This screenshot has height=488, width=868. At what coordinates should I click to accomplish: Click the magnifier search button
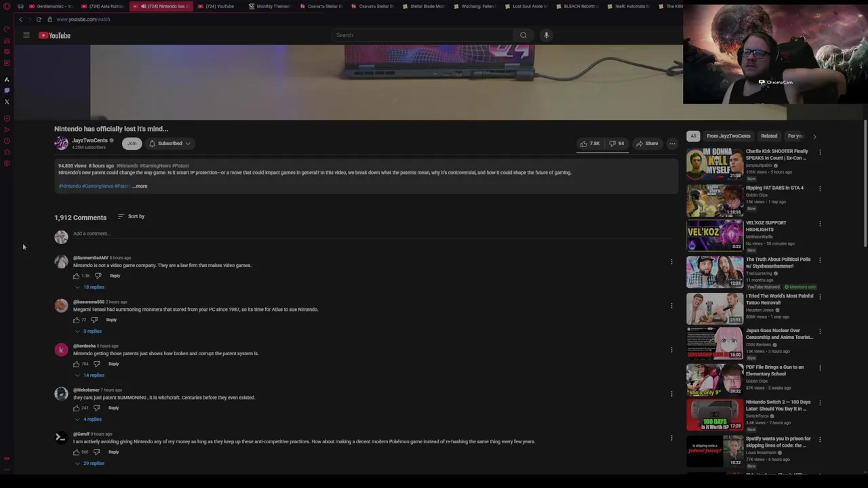coord(523,35)
